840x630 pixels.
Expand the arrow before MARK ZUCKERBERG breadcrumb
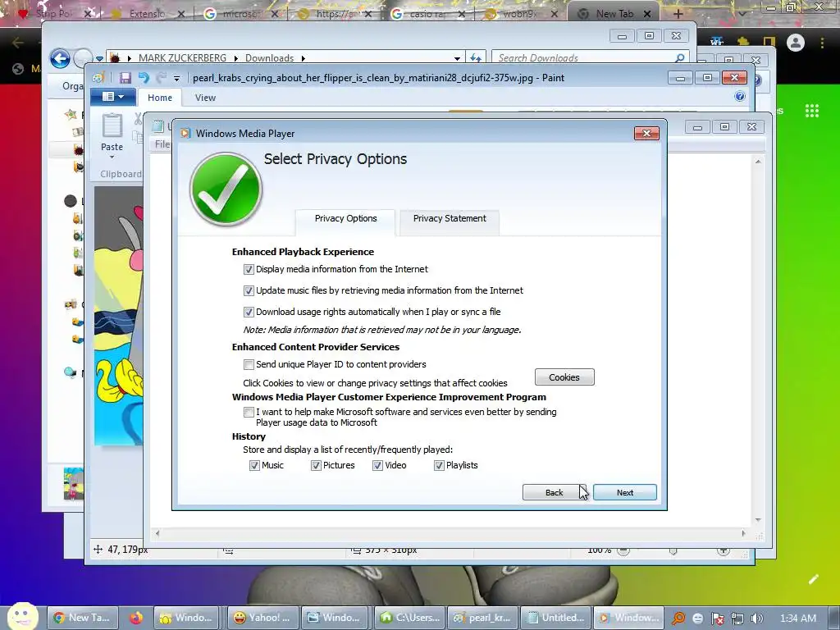[129, 58]
